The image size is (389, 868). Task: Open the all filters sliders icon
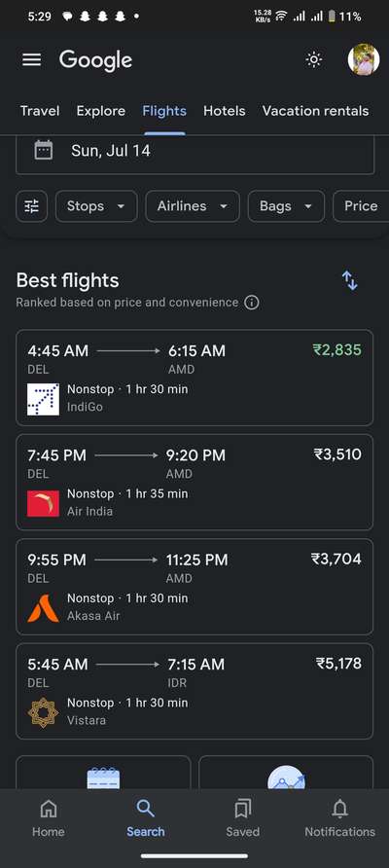click(x=31, y=206)
